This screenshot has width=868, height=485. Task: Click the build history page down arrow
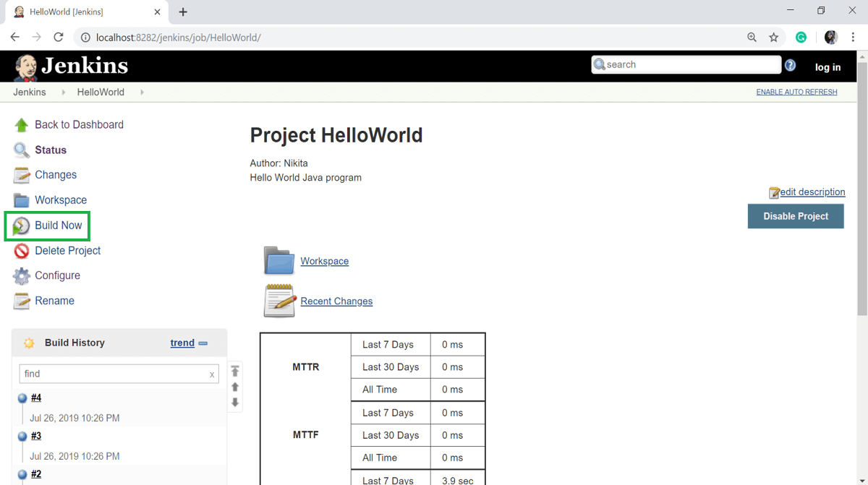[235, 403]
